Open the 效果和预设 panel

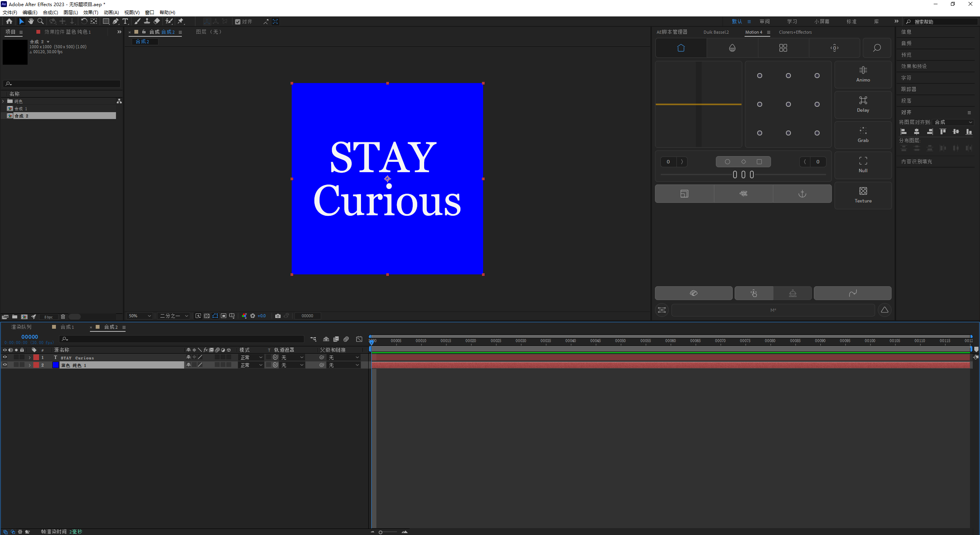click(914, 66)
